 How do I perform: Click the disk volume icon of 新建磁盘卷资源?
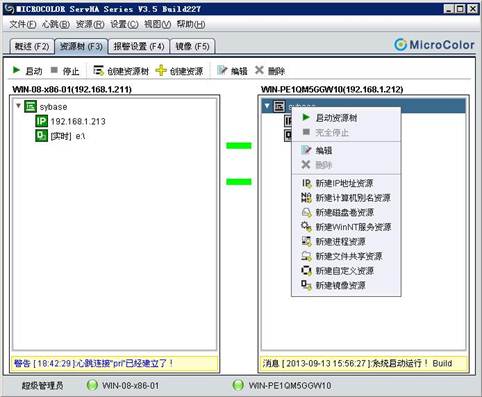[x=306, y=212]
